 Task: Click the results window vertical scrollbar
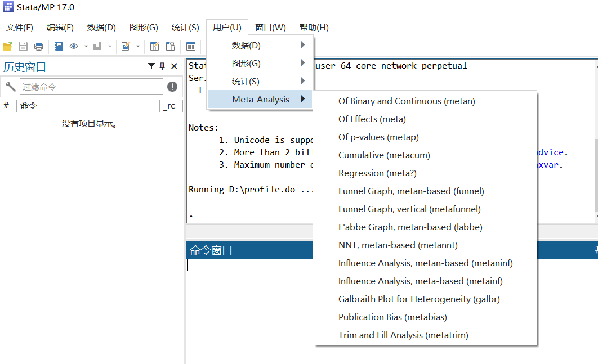tap(596, 176)
